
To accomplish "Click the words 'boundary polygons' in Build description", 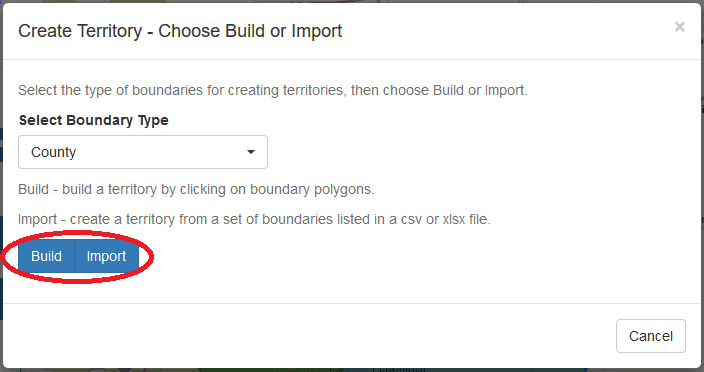I will click(312, 189).
